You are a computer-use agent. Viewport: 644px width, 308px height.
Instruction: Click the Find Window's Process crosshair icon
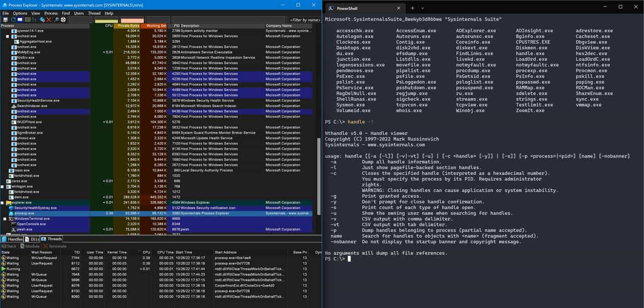64,20
